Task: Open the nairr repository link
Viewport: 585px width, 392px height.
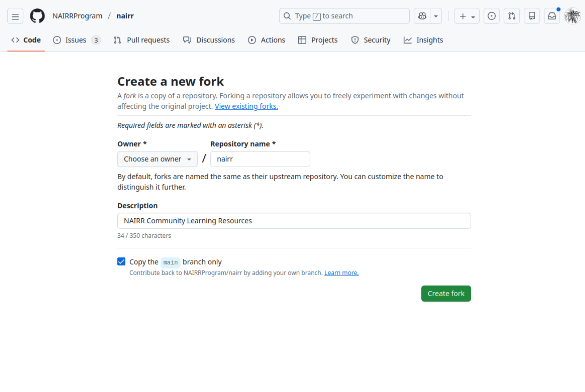Action: (x=125, y=16)
